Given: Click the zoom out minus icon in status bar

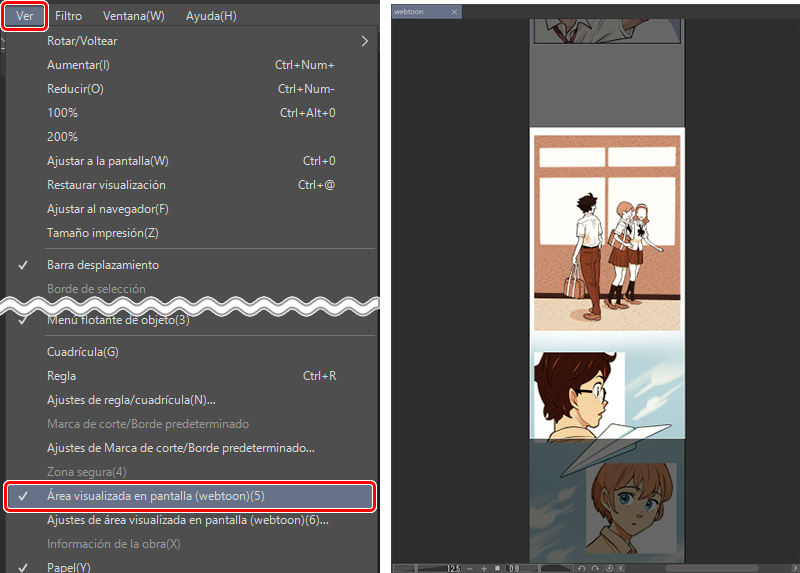Looking at the screenshot, I should click(x=469, y=567).
